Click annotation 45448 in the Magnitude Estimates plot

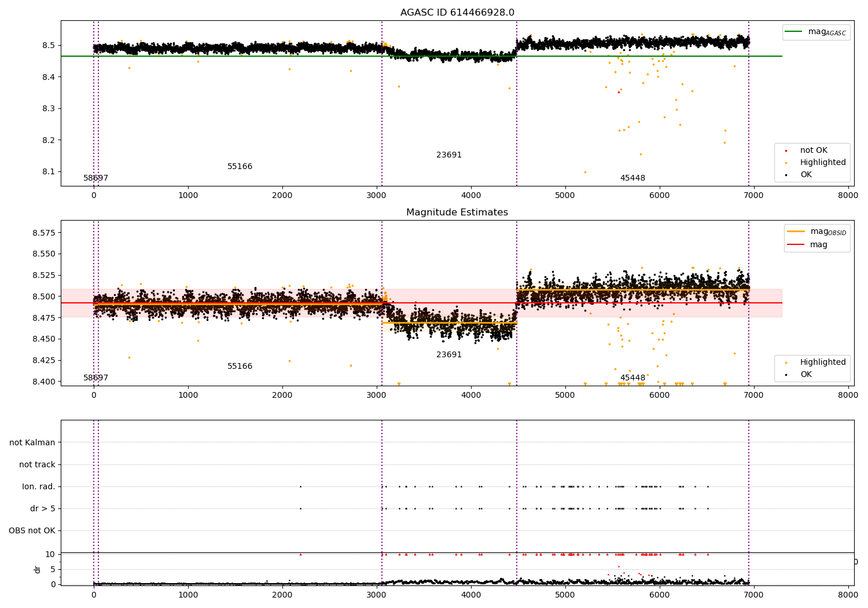click(x=632, y=378)
